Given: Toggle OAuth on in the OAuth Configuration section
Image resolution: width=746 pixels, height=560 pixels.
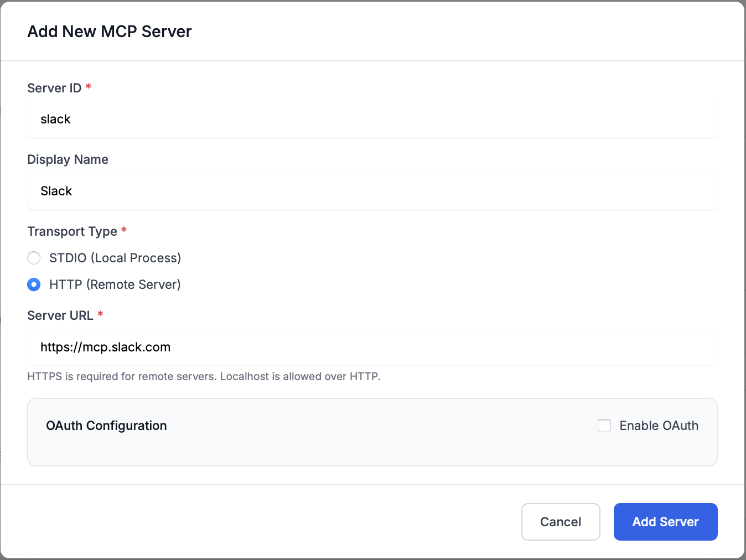Looking at the screenshot, I should (604, 426).
